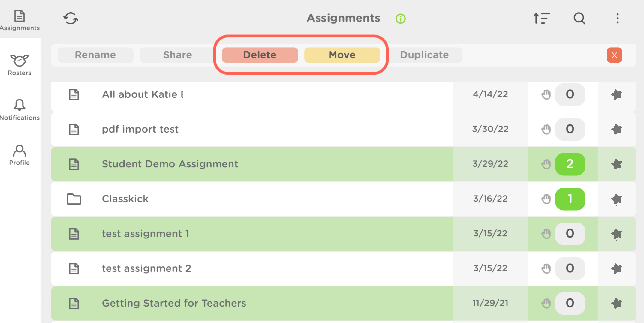Image resolution: width=644 pixels, height=323 pixels.
Task: Select the pdf import test row
Action: 240,129
